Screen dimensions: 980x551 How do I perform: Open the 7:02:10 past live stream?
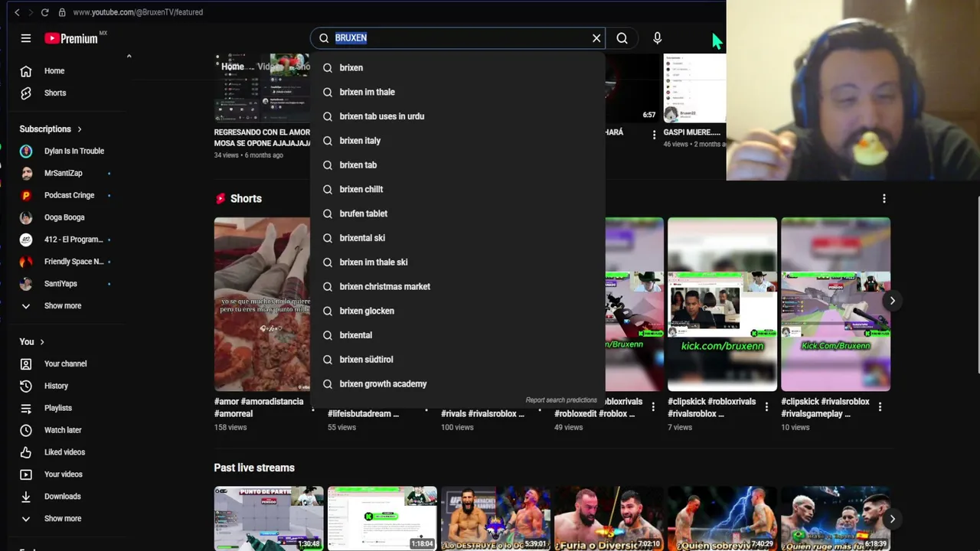pyautogui.click(x=609, y=518)
